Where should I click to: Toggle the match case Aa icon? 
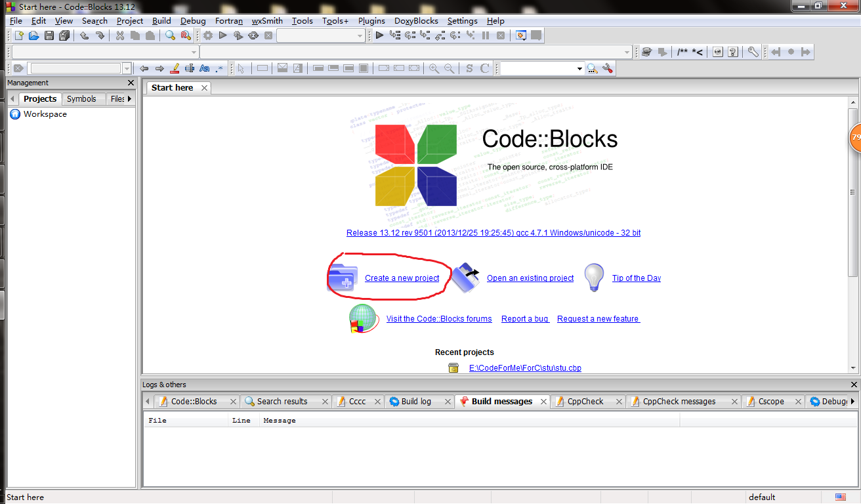click(x=204, y=68)
